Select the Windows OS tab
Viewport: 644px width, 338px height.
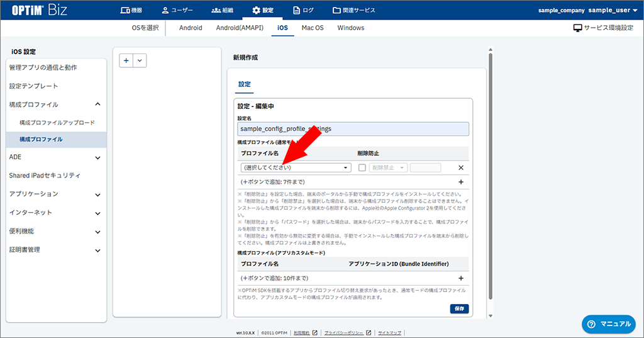(x=350, y=28)
